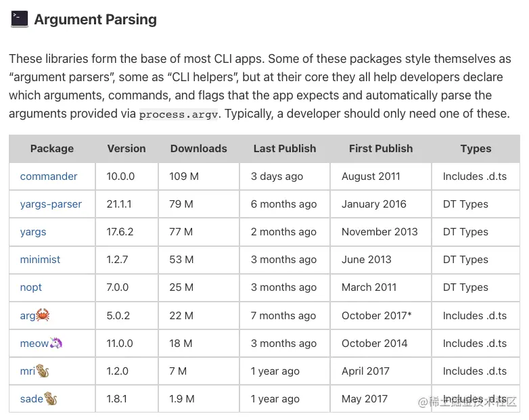Click the process.argv inline code text
The image size is (529, 420).
[180, 114]
